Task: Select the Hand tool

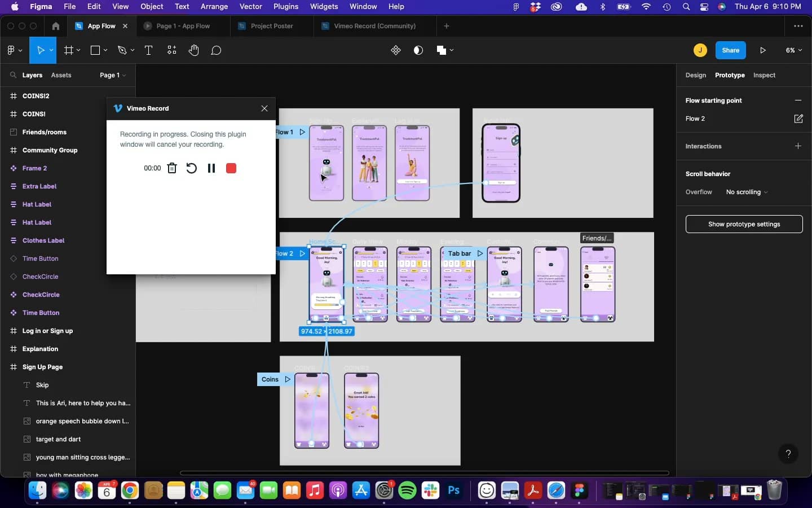Action: pos(193,50)
